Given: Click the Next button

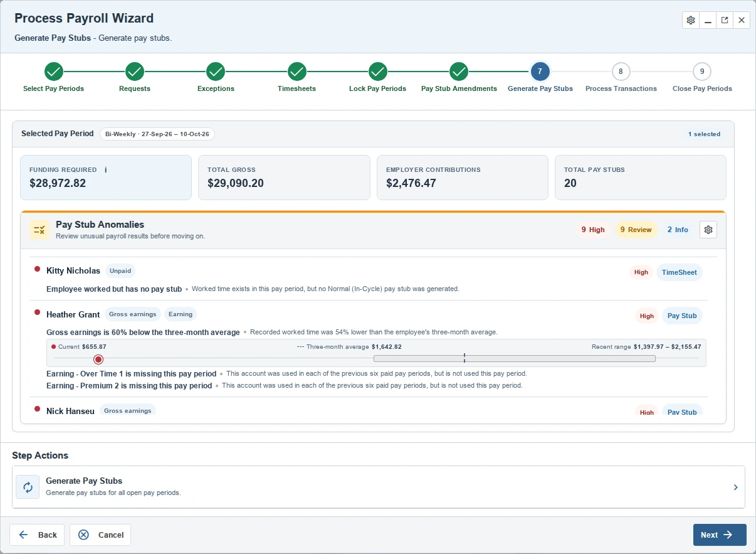Looking at the screenshot, I should (x=720, y=535).
